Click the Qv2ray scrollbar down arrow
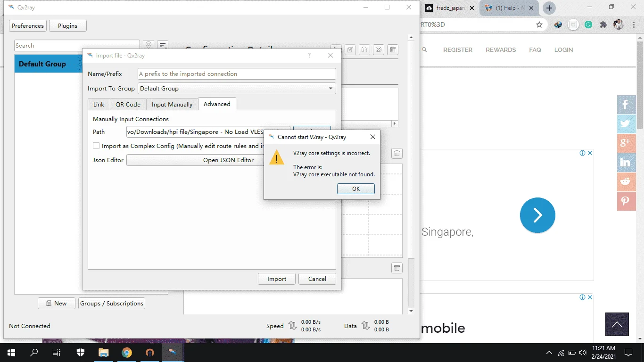 pos(411,311)
